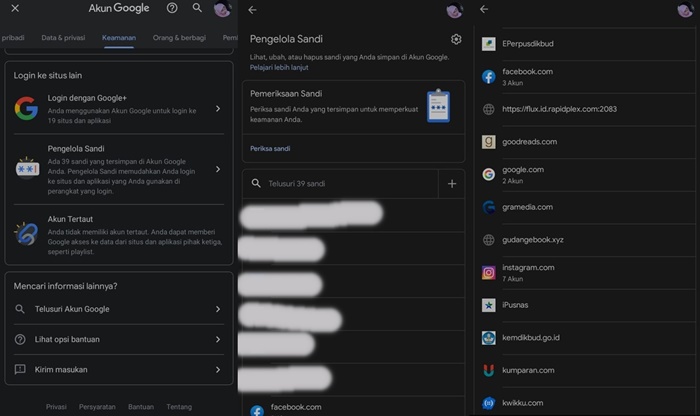Viewport: 700px width, 416px height.
Task: Tap the kwikku.com logo icon
Action: click(x=488, y=403)
